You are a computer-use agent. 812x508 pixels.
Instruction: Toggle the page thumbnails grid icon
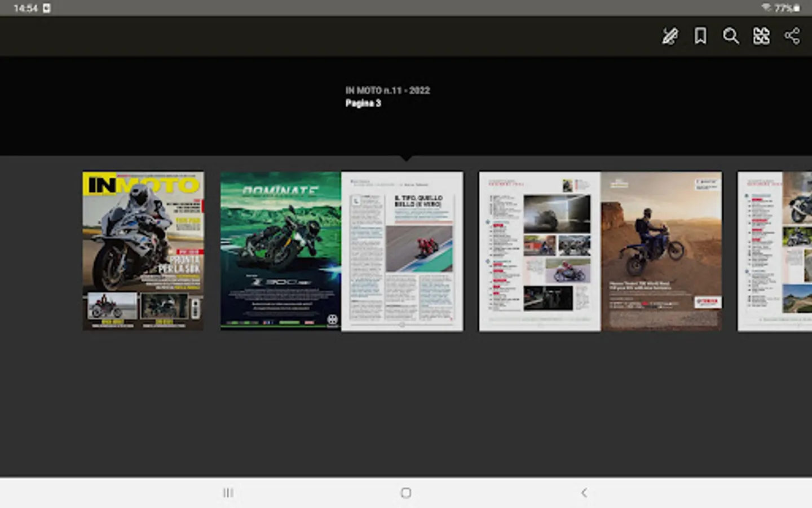coord(761,36)
